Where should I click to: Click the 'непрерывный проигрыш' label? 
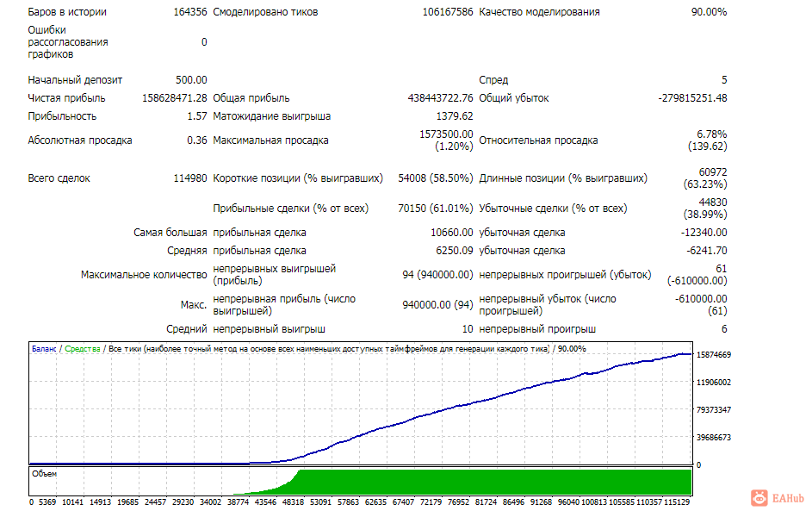tap(537, 329)
